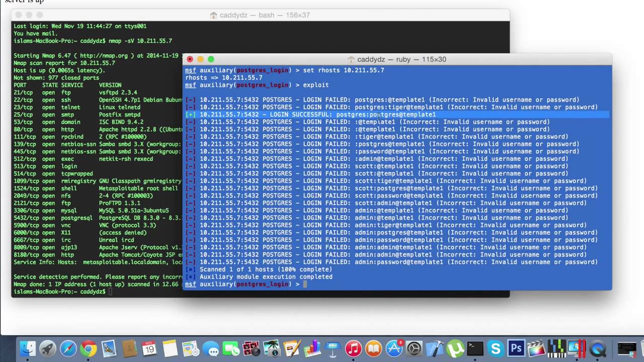Image resolution: width=644 pixels, height=362 pixels.
Task: Click home proxy icon in bash title bar
Action: [213, 15]
